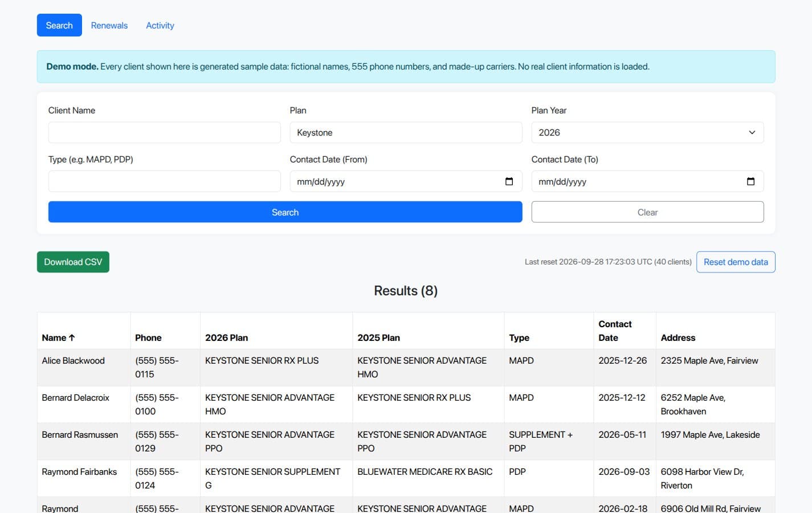The height and width of the screenshot is (513, 812).
Task: Click the Last reset timestamp text
Action: tap(608, 262)
